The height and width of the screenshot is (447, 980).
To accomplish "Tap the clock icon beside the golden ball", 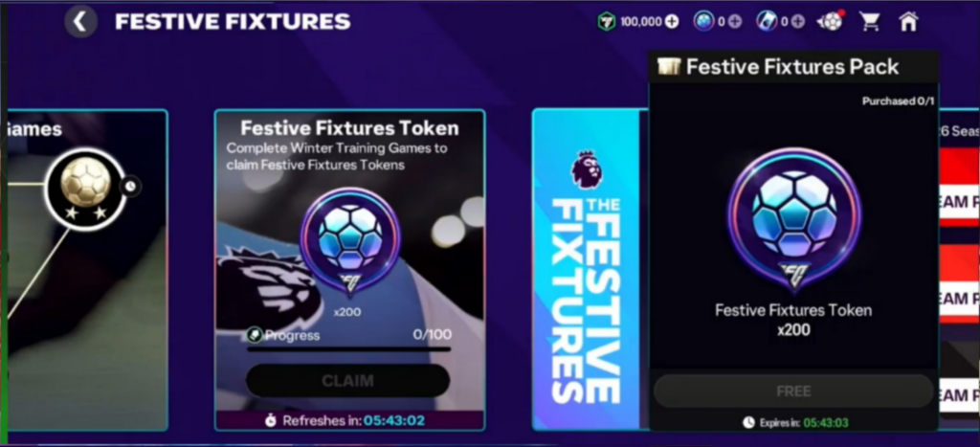I will [x=130, y=186].
